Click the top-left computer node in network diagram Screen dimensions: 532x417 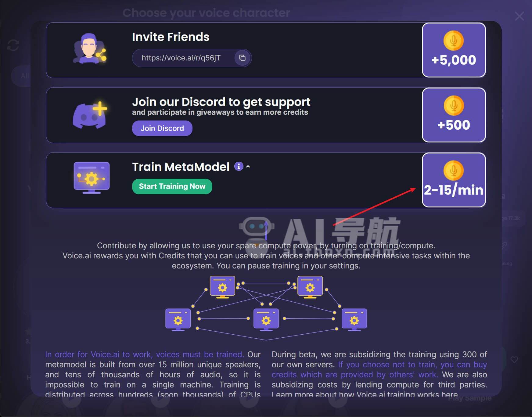[222, 287]
